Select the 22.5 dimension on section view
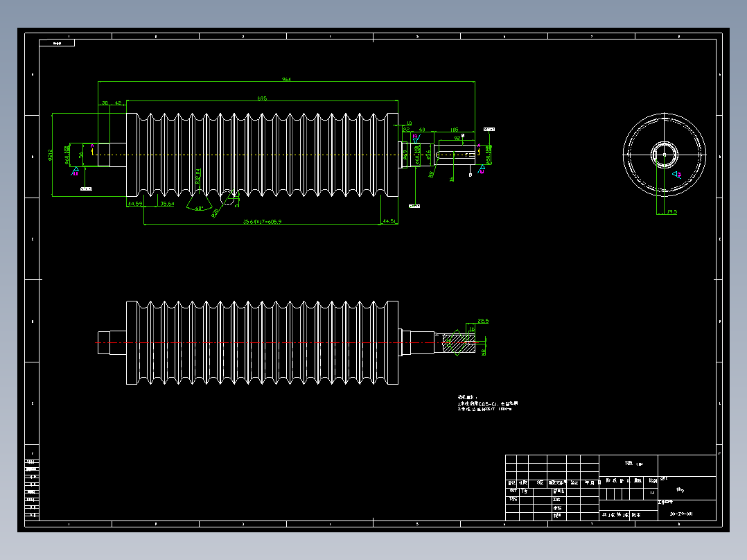This screenshot has height=560, width=747. pyautogui.click(x=483, y=321)
